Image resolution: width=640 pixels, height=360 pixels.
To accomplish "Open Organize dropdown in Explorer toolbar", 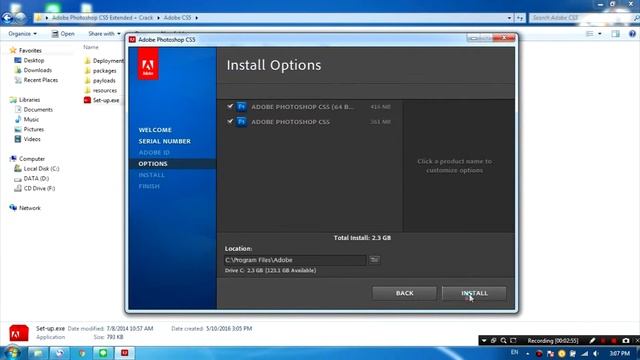I will pos(22,34).
